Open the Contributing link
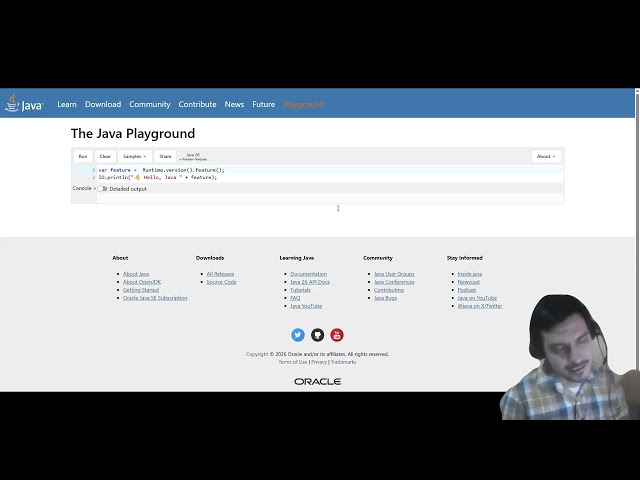Viewport: 640px width, 480px height. click(389, 290)
